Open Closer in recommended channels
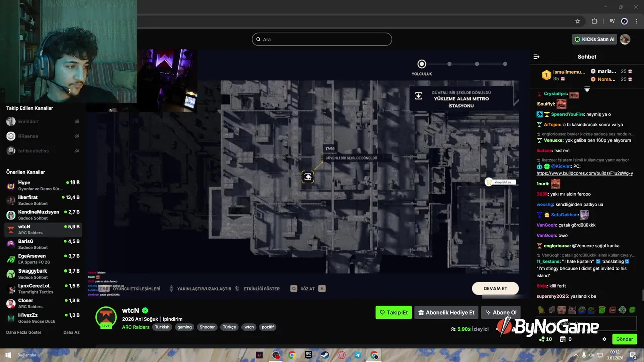 [43, 303]
